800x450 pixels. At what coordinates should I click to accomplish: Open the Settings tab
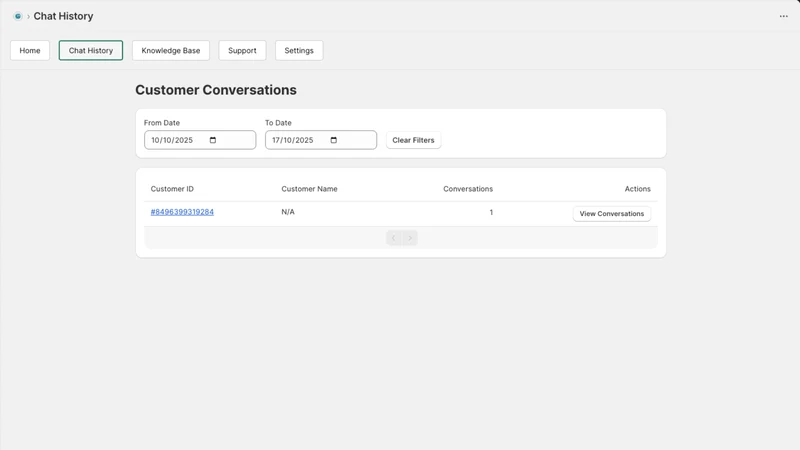click(x=299, y=51)
